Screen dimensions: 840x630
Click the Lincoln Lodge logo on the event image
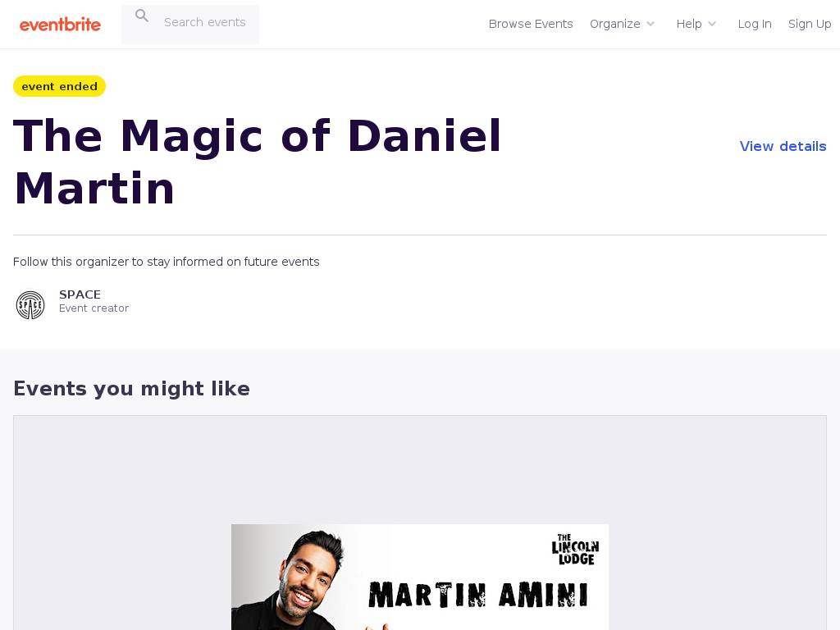coord(575,549)
